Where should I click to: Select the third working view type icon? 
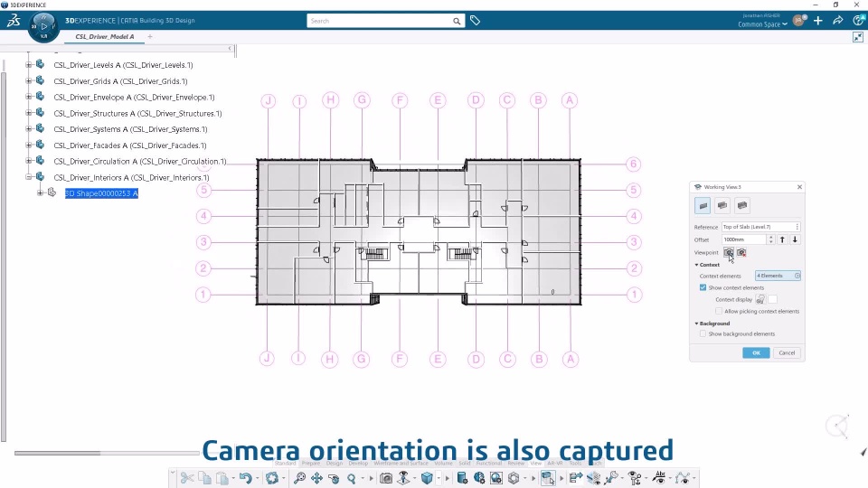click(742, 205)
